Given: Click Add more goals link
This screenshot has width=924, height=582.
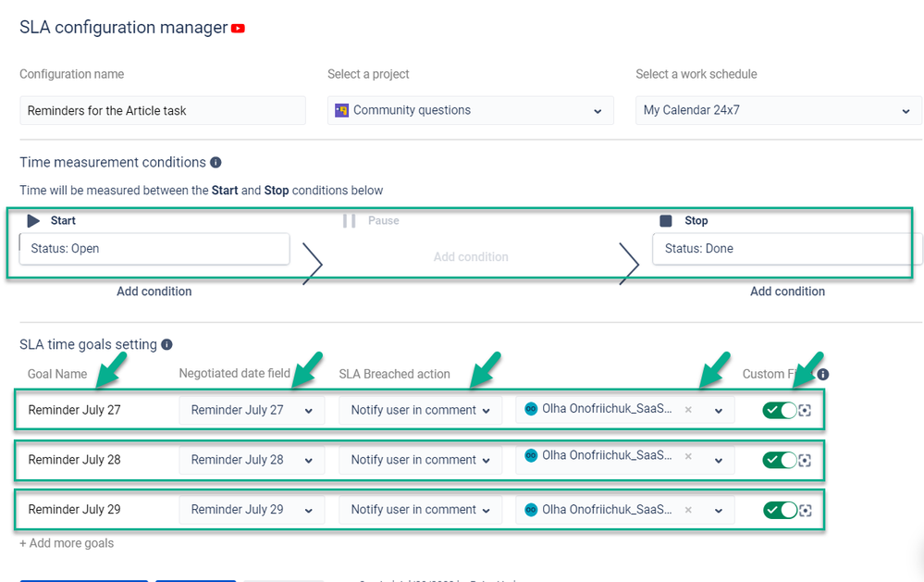Looking at the screenshot, I should (67, 543).
